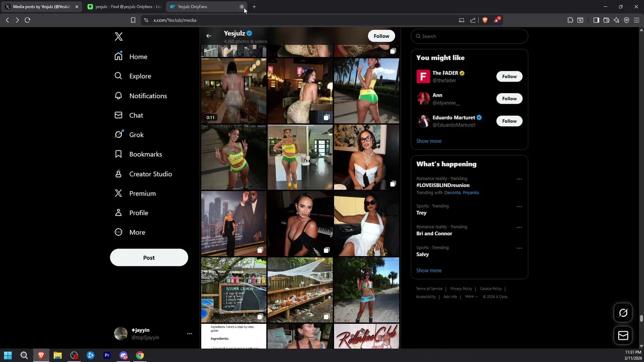The width and height of the screenshot is (644, 362).
Task: Open the Grok floating button
Action: pyautogui.click(x=623, y=313)
